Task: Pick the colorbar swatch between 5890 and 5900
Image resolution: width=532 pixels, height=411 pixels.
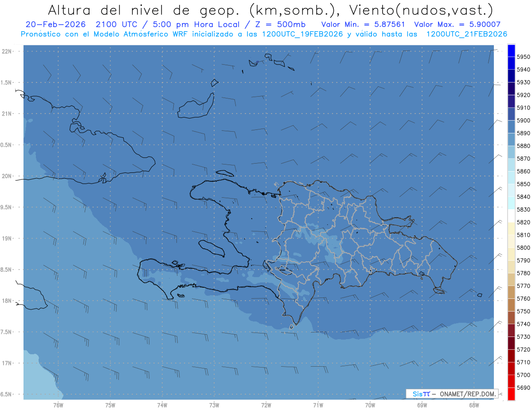Action: [511, 127]
